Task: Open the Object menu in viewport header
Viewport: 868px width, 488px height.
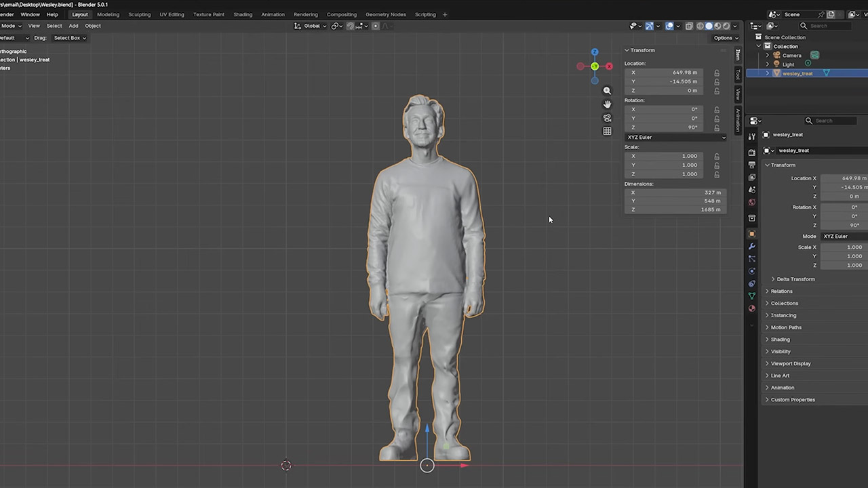Action: click(x=93, y=26)
